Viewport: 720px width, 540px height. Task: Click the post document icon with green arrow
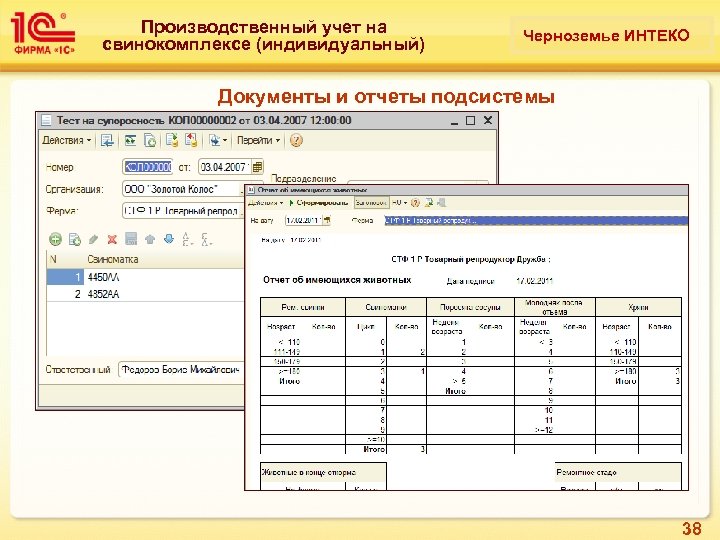coord(172,140)
